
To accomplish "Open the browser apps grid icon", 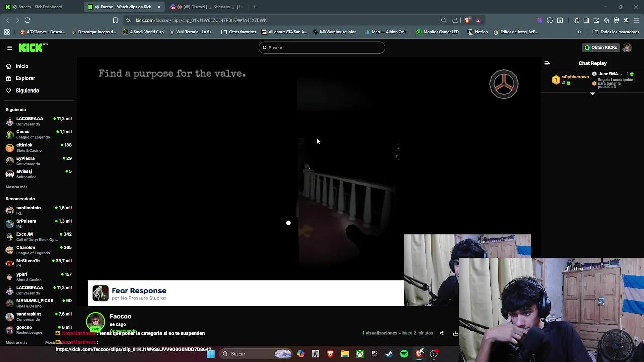I will click(7, 32).
